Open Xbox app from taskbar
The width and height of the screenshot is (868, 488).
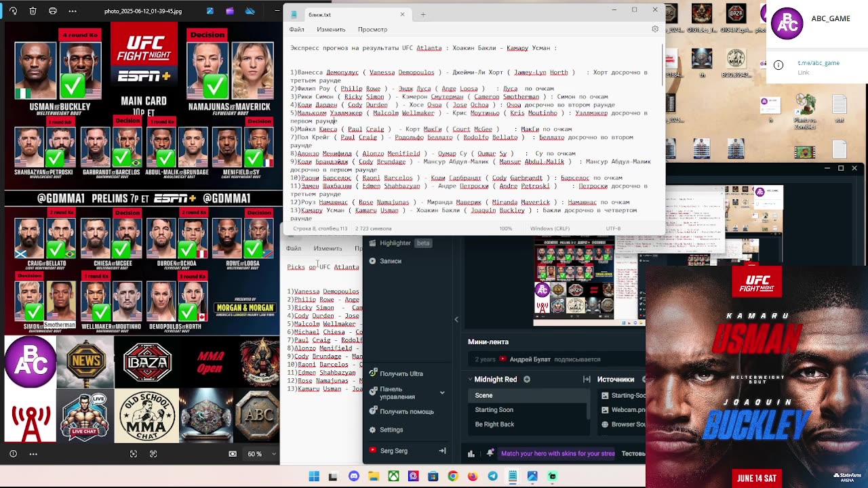[x=393, y=476]
